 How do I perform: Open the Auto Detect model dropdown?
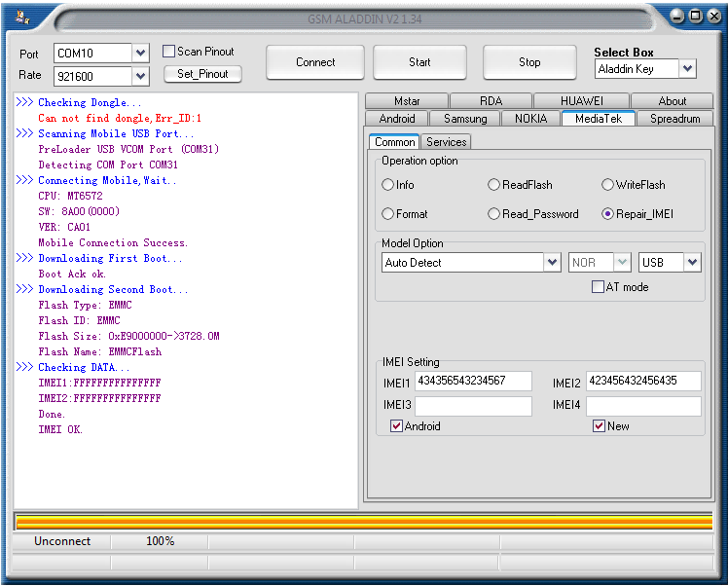click(552, 263)
